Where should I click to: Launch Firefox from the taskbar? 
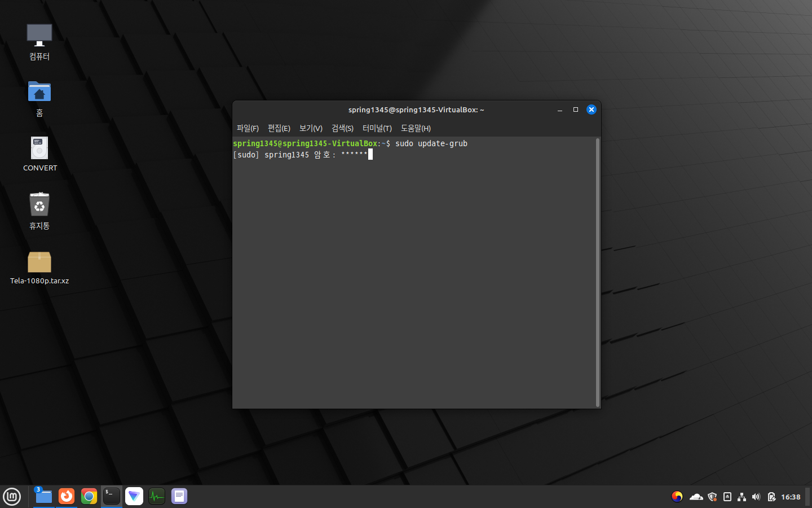pos(67,496)
